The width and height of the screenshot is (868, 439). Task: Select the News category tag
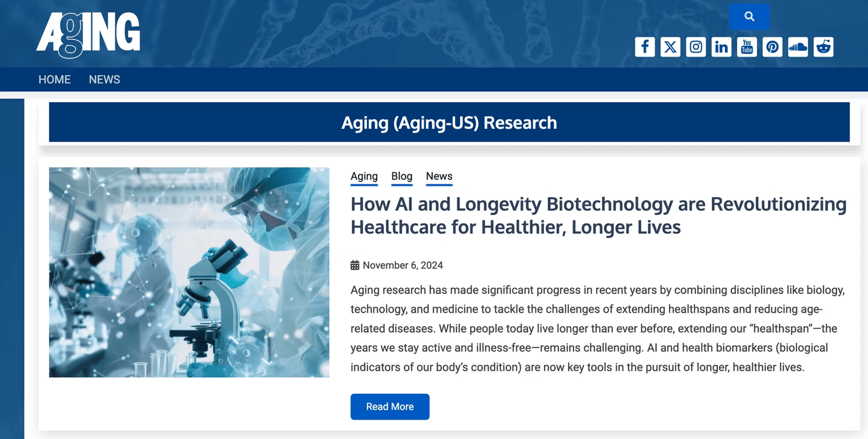point(439,176)
